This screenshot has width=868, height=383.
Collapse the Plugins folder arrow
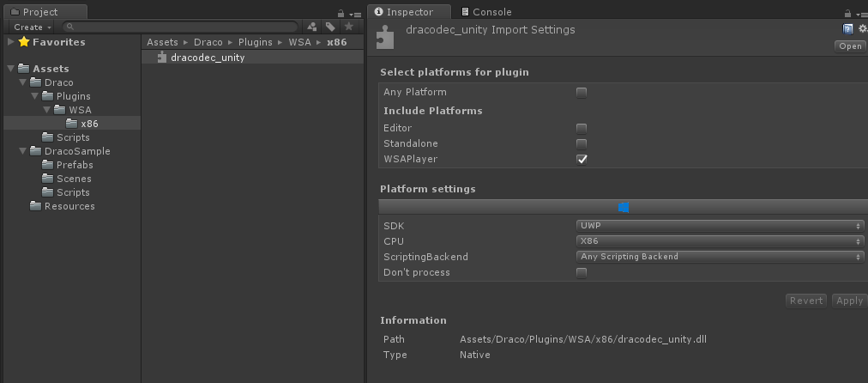pyautogui.click(x=35, y=96)
